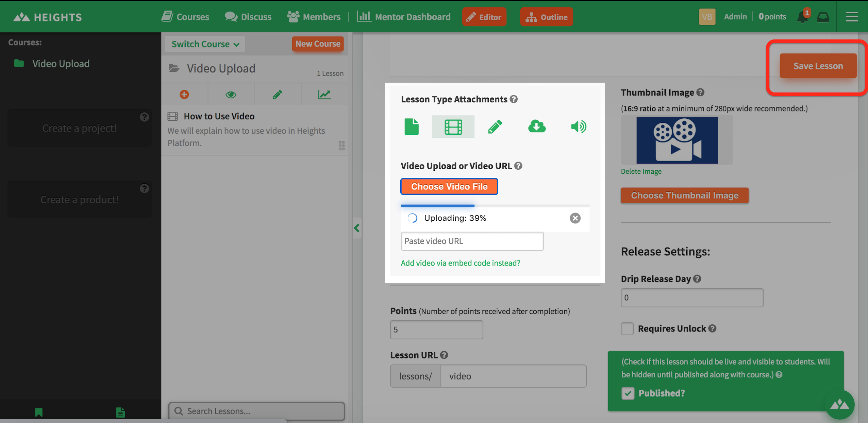Viewport: 868px width, 423px height.
Task: Cancel the video upload in progress
Action: click(x=575, y=218)
